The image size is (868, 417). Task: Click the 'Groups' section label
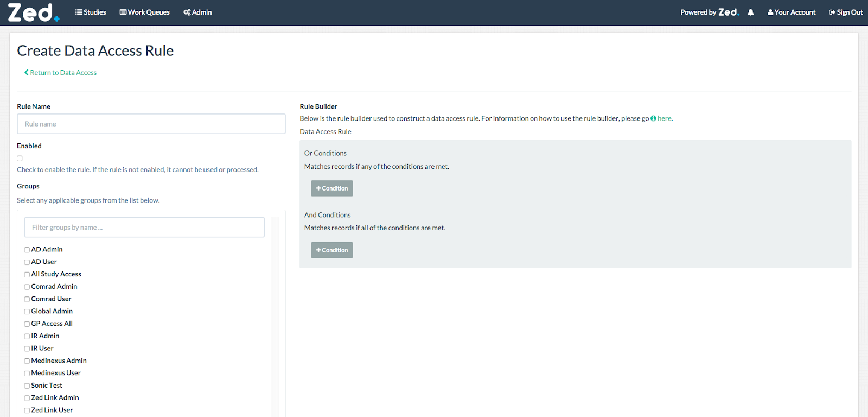[28, 186]
